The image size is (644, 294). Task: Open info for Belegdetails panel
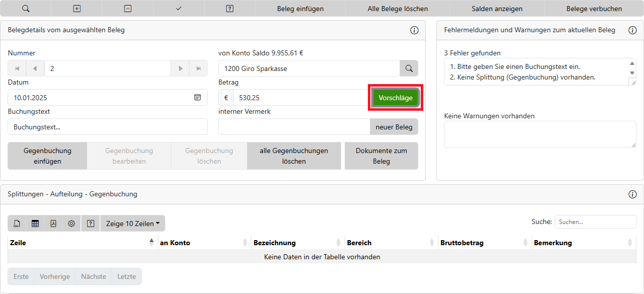point(414,30)
